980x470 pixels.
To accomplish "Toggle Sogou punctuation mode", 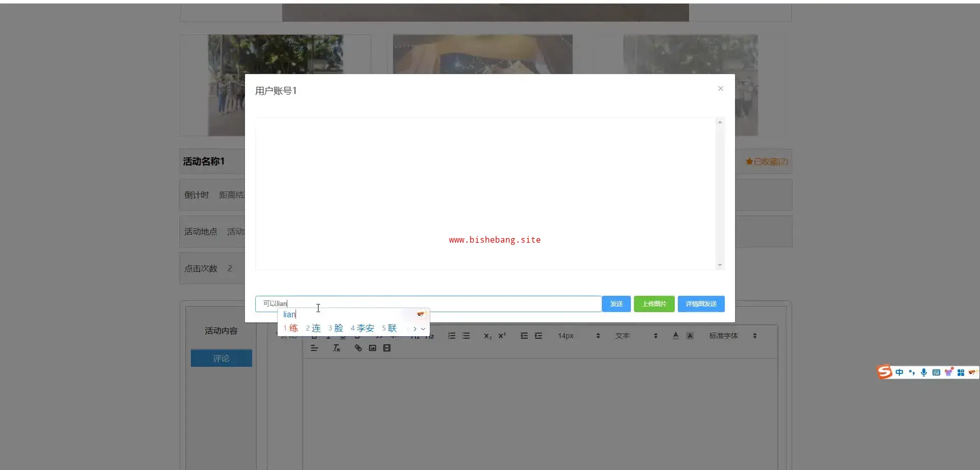I will coord(912,372).
